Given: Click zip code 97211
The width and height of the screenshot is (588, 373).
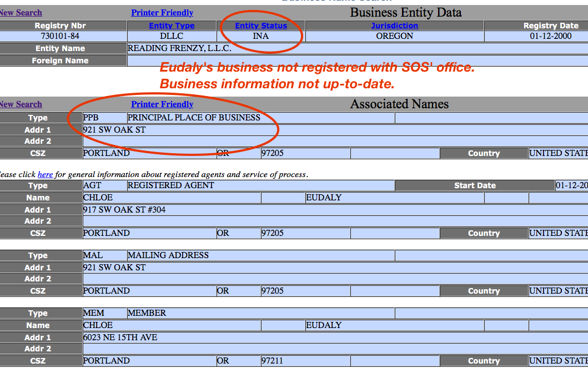Looking at the screenshot, I should click(272, 361).
